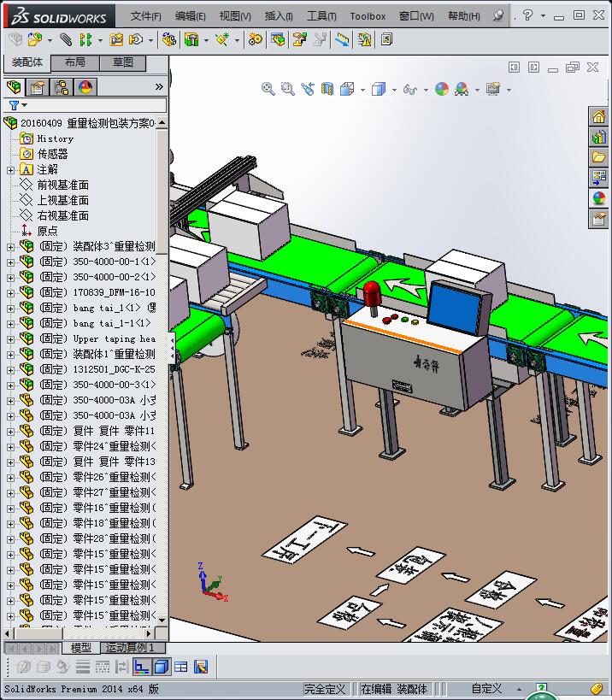Image resolution: width=612 pixels, height=700 pixels.
Task: Click the Edit Appearance sphere icon
Action: pyautogui.click(x=442, y=89)
